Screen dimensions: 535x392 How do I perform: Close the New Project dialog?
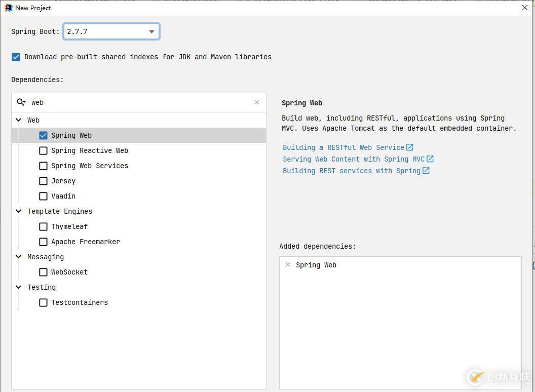[525, 8]
